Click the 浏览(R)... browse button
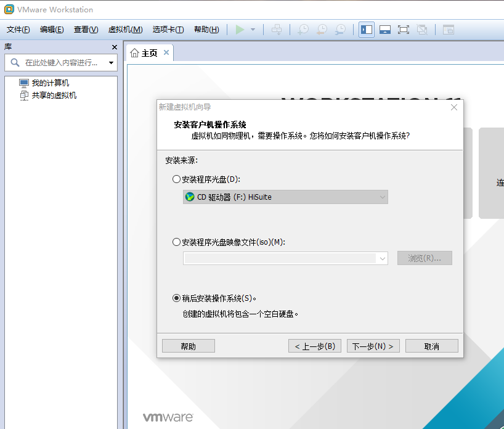The image size is (504, 429). (x=425, y=258)
